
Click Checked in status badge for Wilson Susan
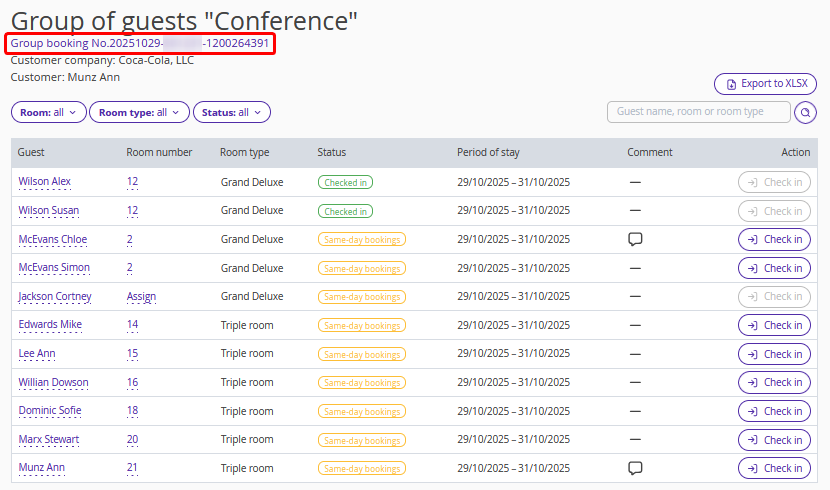(x=345, y=211)
